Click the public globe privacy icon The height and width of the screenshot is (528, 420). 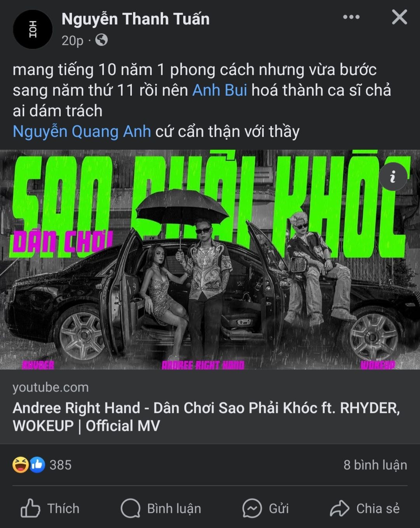pos(101,40)
